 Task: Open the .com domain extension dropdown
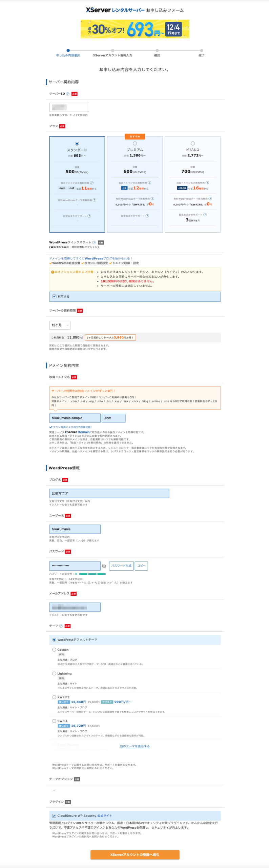click(113, 418)
